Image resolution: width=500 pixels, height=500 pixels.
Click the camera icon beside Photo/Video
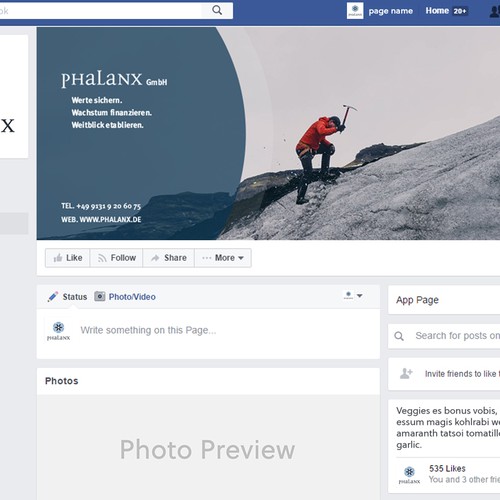[99, 296]
